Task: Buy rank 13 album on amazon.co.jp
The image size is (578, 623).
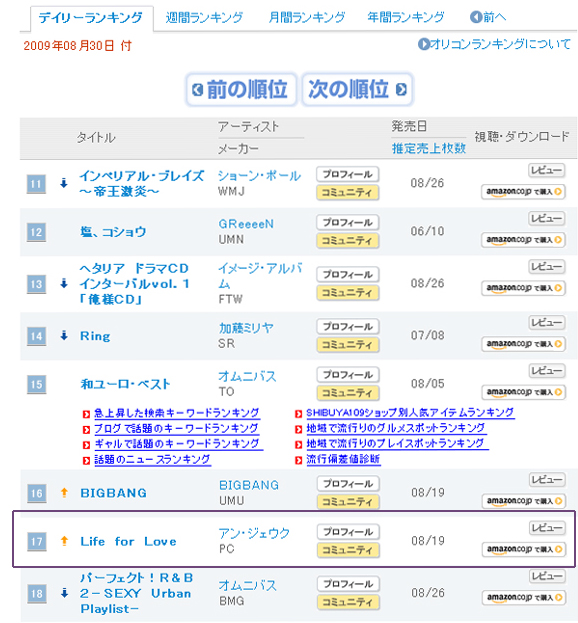Action: 523,288
